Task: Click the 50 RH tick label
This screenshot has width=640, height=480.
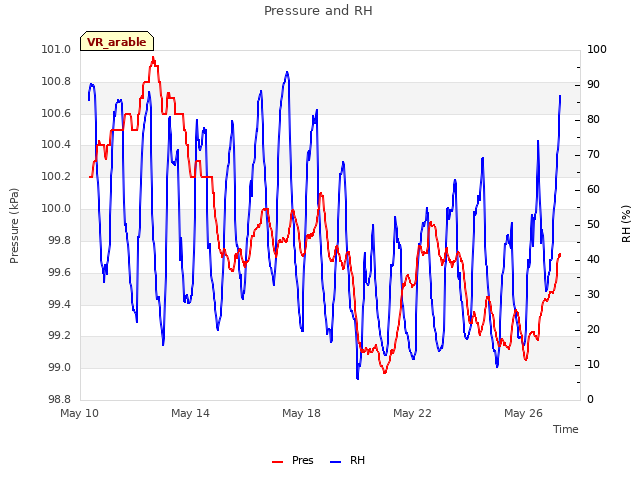Action: point(593,225)
